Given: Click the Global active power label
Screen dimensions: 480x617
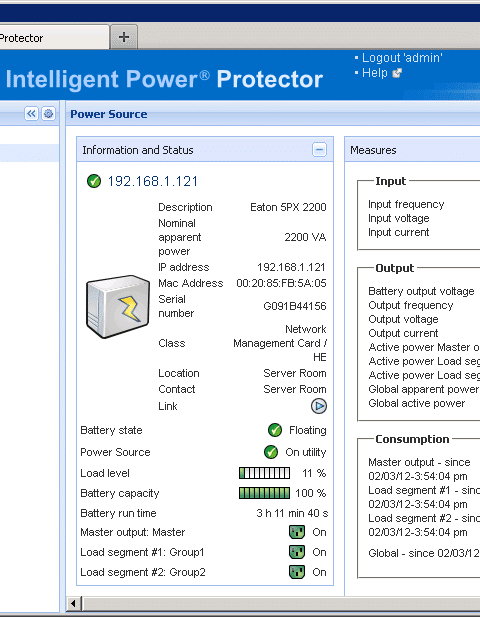Looking at the screenshot, I should tap(417, 403).
